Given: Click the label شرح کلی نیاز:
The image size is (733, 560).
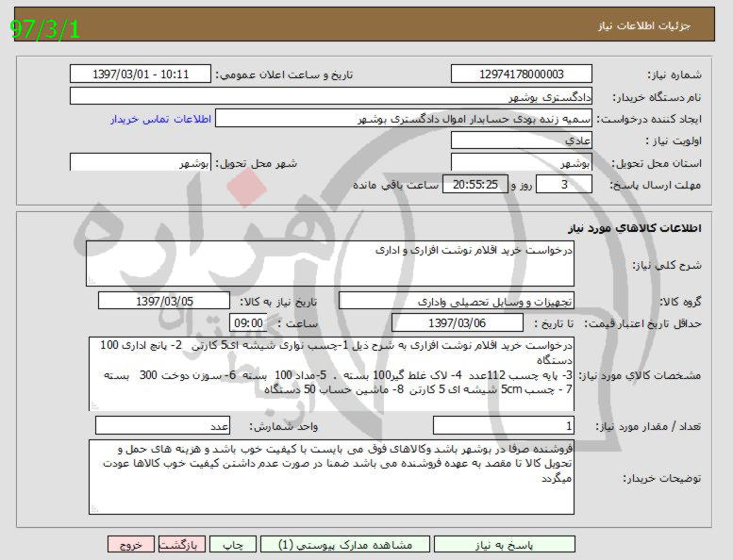Looking at the screenshot, I should pos(667,265).
